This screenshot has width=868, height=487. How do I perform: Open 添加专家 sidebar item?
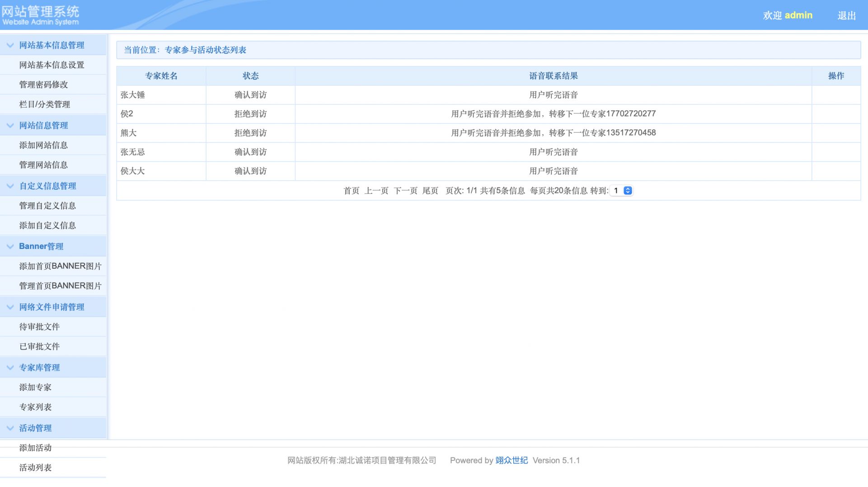[x=35, y=387]
